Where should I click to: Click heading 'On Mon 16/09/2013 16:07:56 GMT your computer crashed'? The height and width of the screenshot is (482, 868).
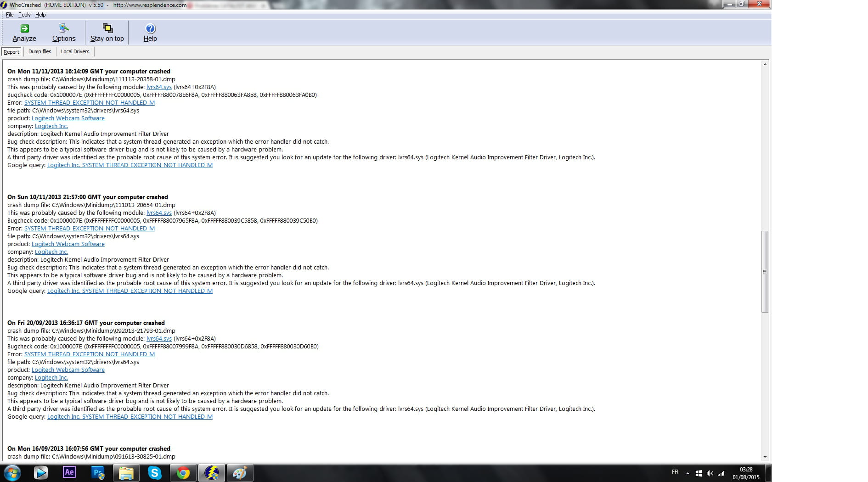pyautogui.click(x=89, y=449)
